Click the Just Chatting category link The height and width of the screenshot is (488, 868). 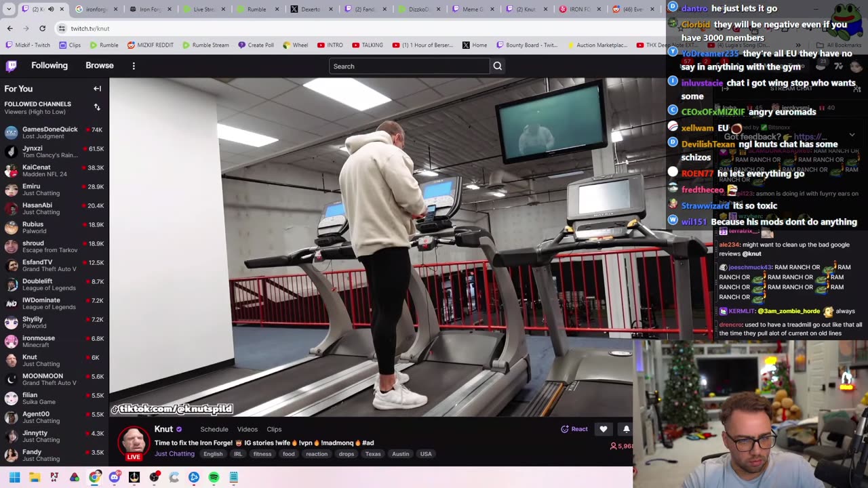pos(174,453)
